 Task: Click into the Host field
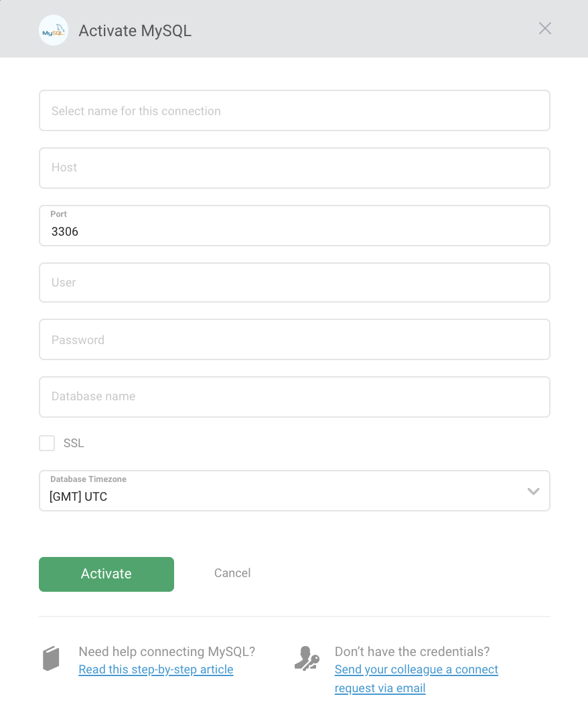tap(295, 168)
